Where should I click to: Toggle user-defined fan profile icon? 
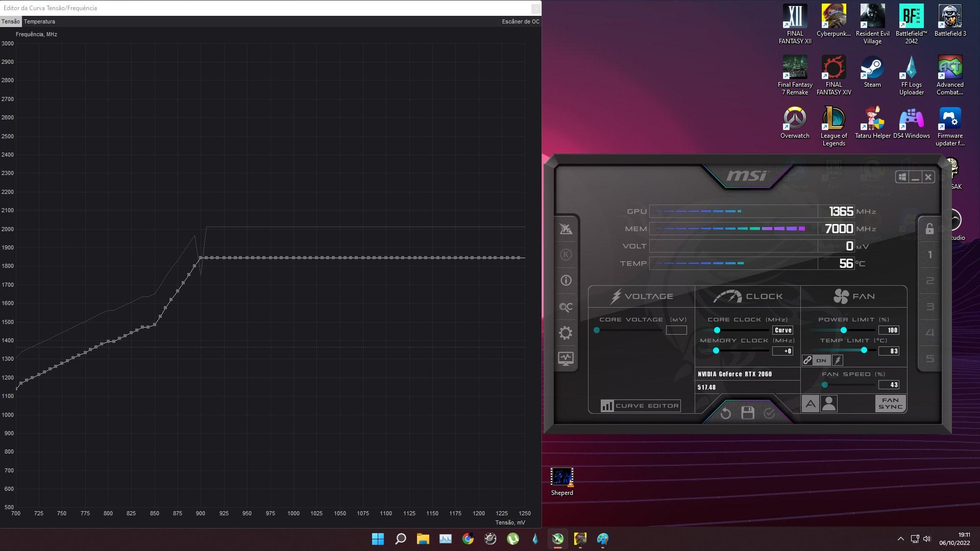[829, 404]
